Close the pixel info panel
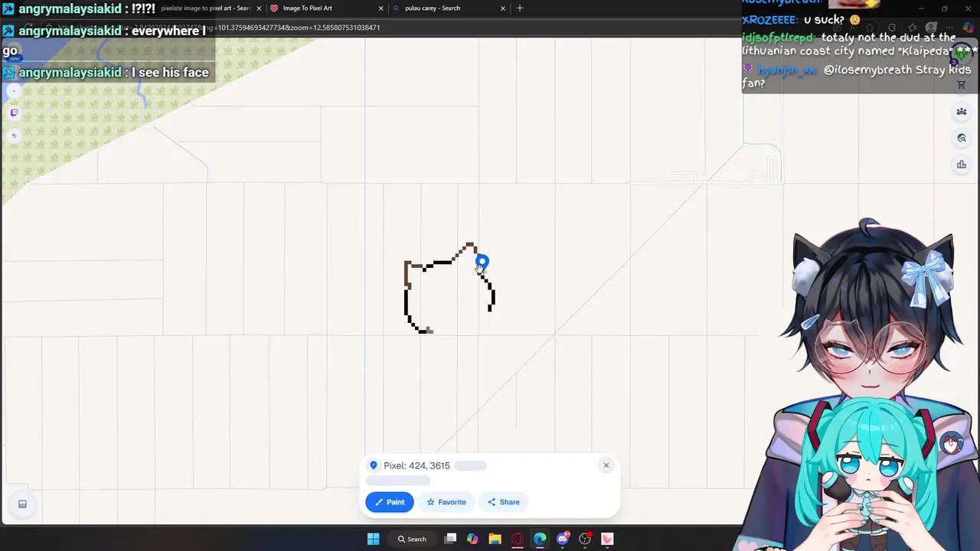Viewport: 980px width, 551px height. (x=606, y=465)
